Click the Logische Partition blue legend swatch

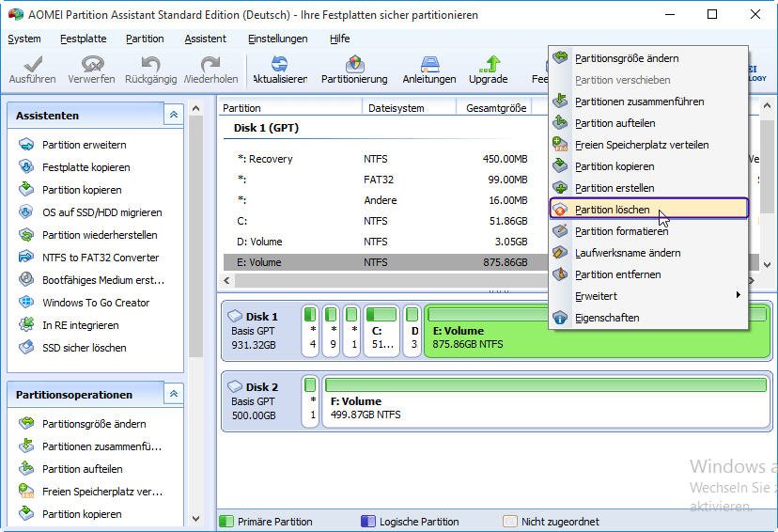pos(368,521)
